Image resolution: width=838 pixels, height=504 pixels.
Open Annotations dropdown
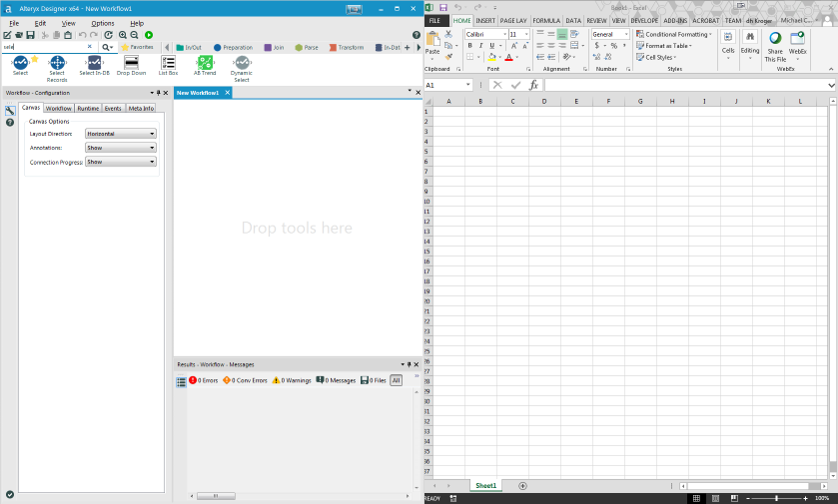coord(121,148)
